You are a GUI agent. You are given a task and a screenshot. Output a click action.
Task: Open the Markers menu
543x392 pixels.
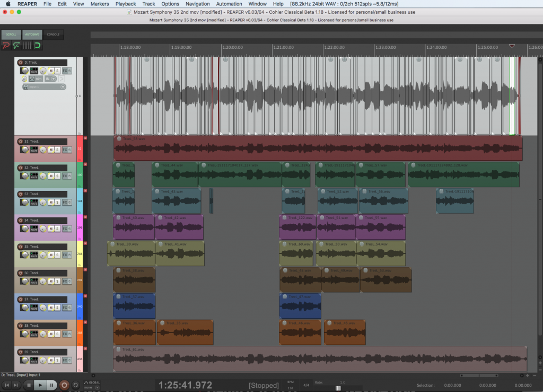[x=100, y=4]
